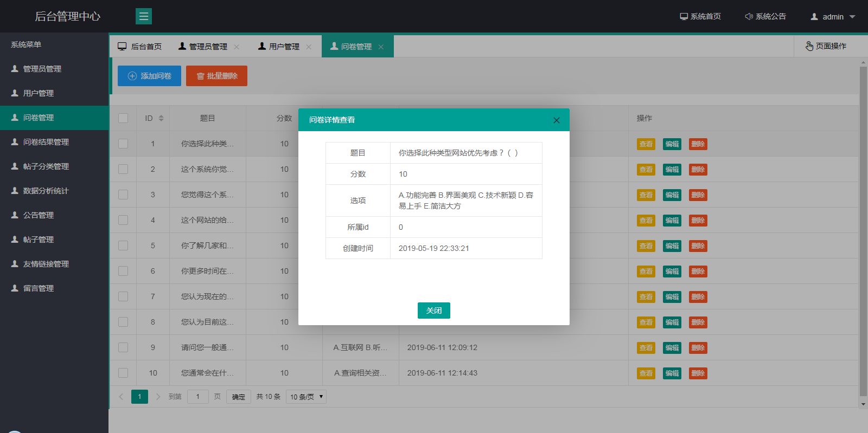Click the scrollbar down arrow

tap(863, 404)
